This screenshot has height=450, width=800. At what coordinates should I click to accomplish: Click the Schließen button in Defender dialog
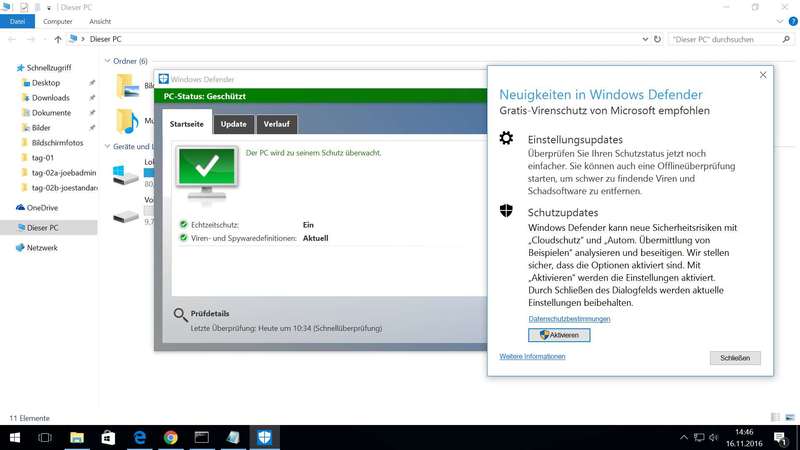pyautogui.click(x=735, y=358)
